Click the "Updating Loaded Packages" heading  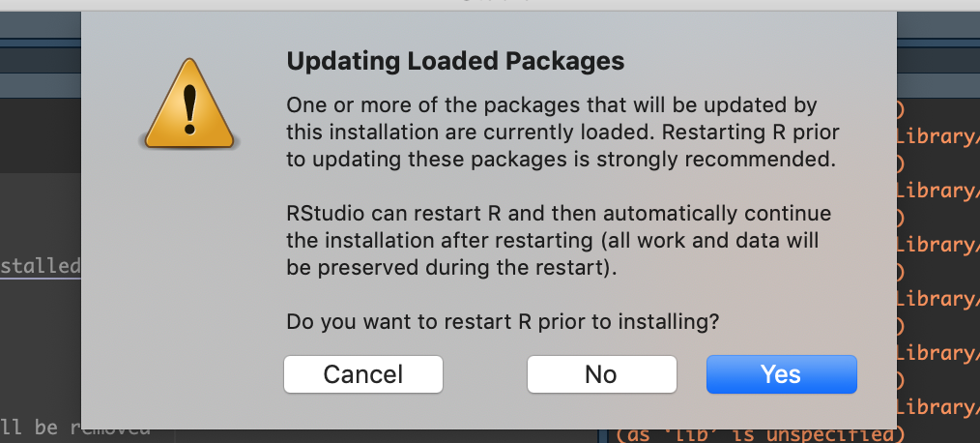(x=455, y=62)
